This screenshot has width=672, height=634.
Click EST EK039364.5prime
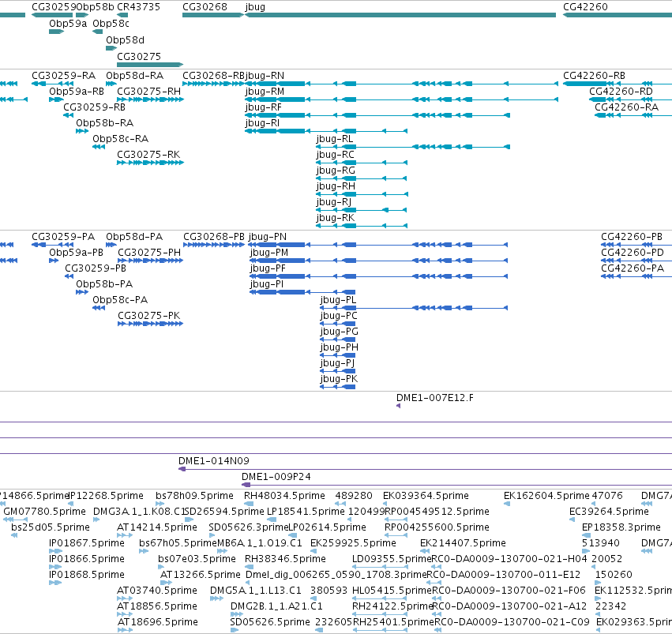pyautogui.click(x=426, y=496)
